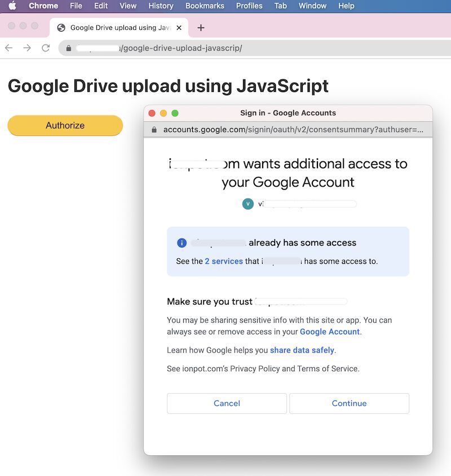Image resolution: width=451 pixels, height=476 pixels.
Task: Click lock icon in popup address bar
Action: (154, 130)
